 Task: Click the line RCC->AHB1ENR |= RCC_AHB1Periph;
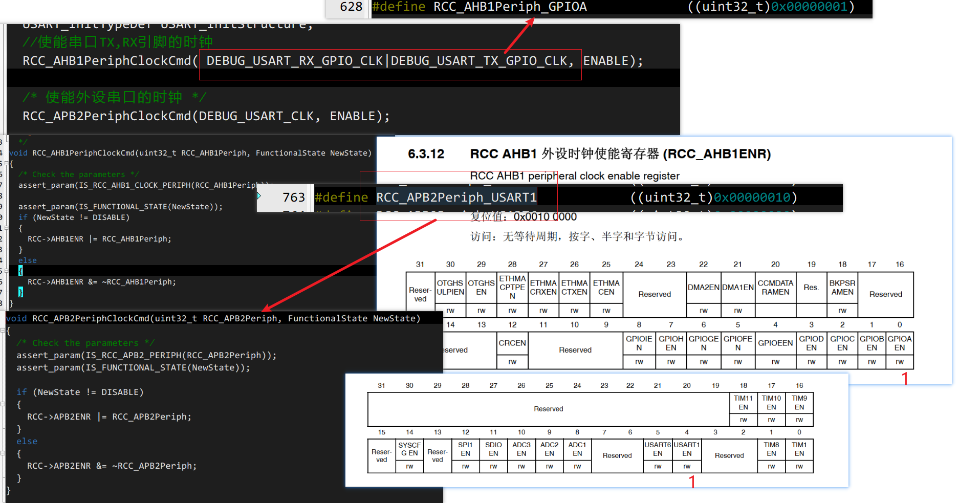99,239
